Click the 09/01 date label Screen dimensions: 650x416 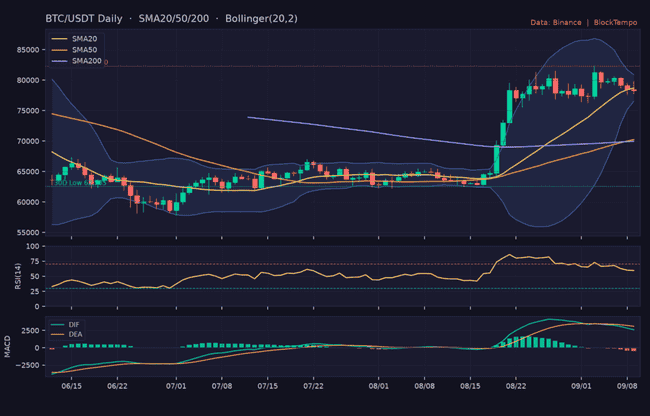pos(581,386)
